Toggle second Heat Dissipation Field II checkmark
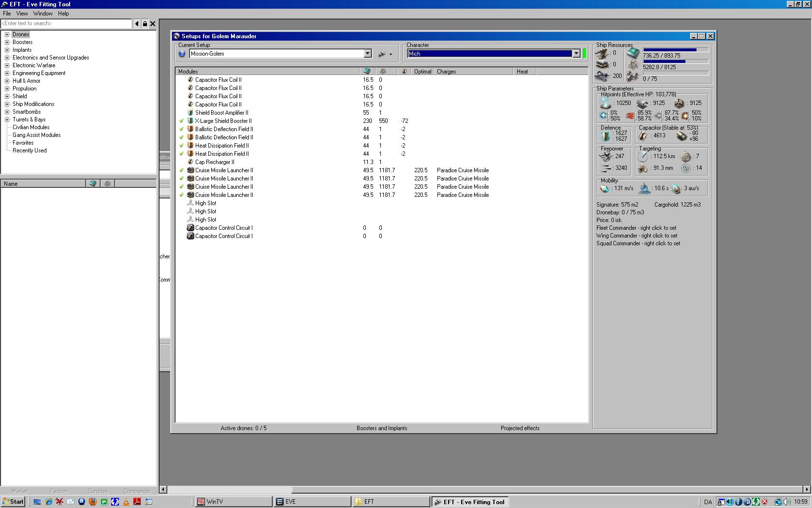 [x=182, y=154]
